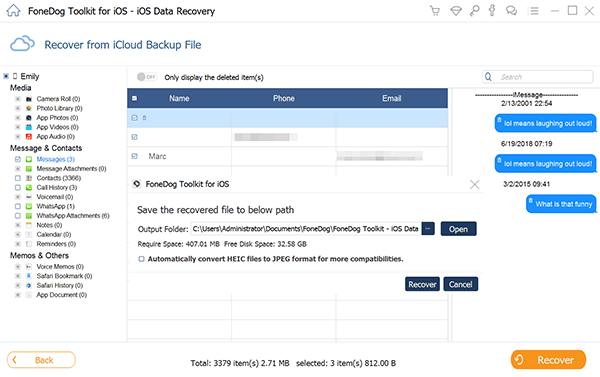Select Messages (3) in the sidebar

tap(55, 159)
